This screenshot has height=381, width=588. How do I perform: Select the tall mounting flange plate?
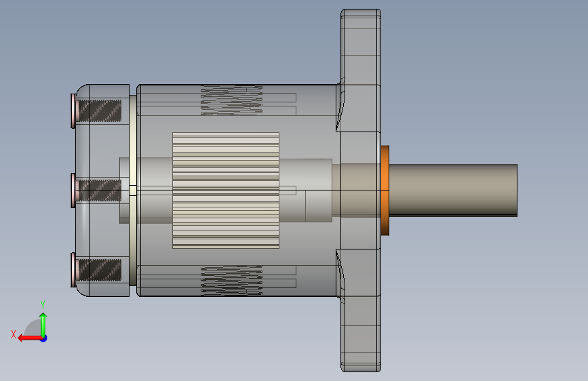pos(361,190)
